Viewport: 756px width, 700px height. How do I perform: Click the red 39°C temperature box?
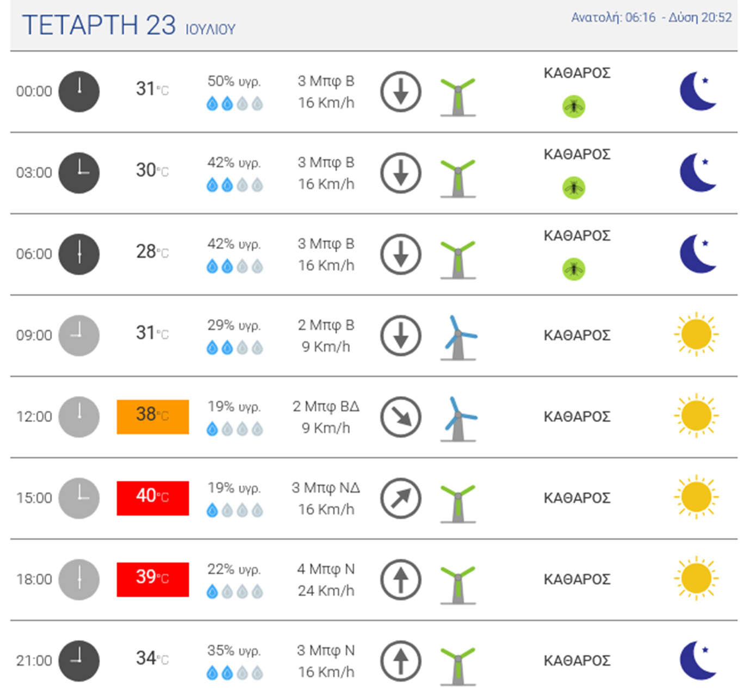[153, 579]
